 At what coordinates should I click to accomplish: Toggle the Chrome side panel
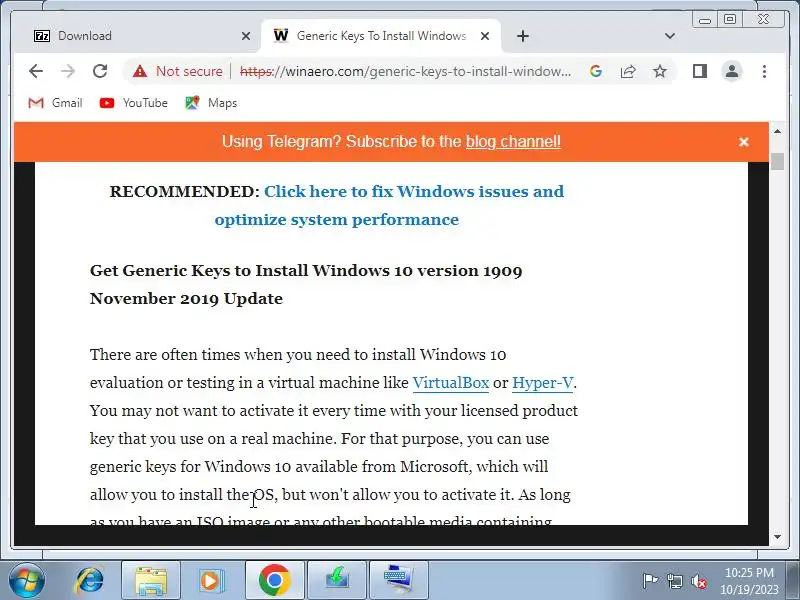click(x=699, y=71)
